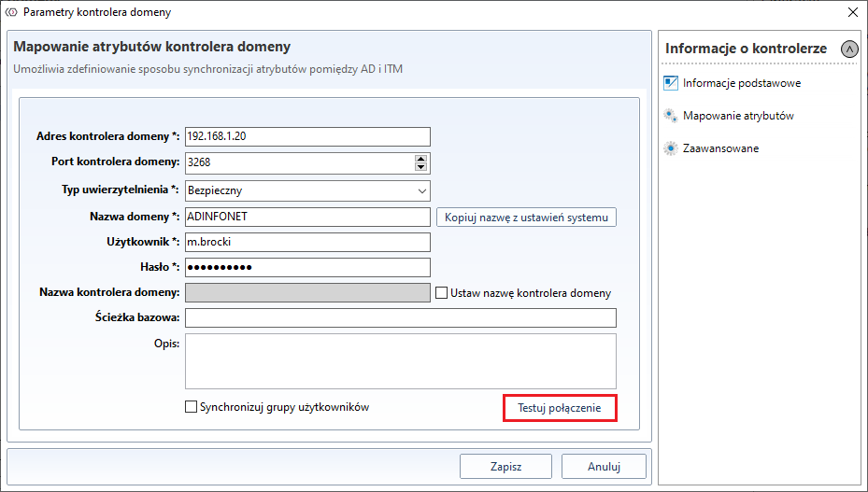Screen dimensions: 868x492
Task: Click the Zaawansowane gear icon
Action: point(670,148)
